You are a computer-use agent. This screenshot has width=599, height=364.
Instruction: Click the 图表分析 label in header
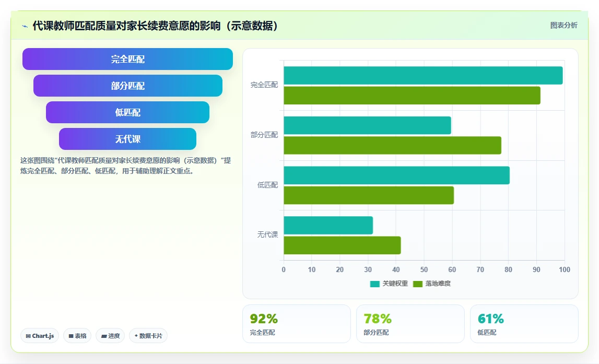click(x=563, y=25)
